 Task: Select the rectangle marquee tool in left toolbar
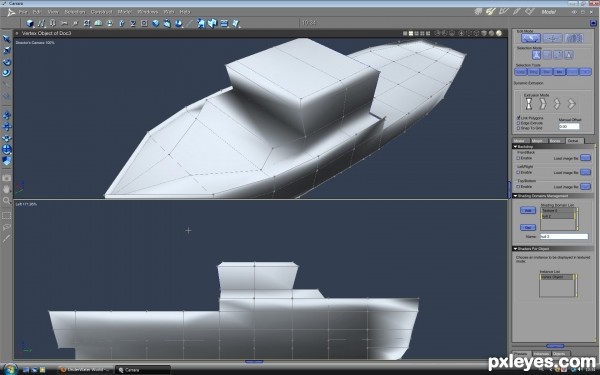[7, 216]
